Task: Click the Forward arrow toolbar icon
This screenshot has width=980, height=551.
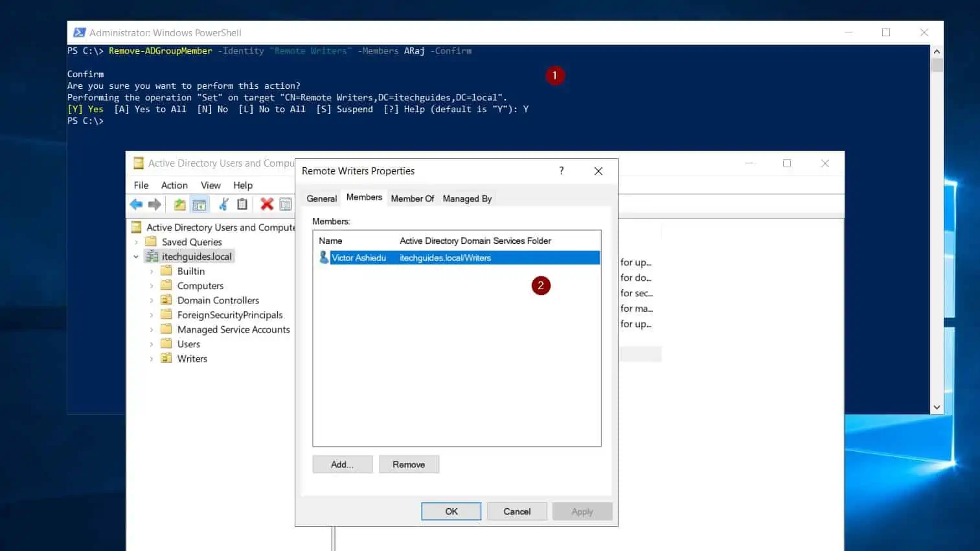Action: tap(154, 205)
